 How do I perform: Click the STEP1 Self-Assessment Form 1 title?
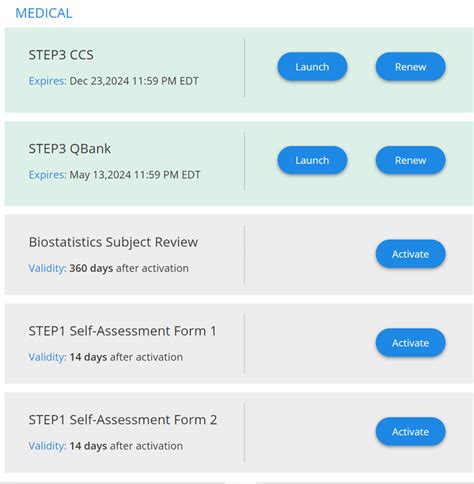click(x=123, y=331)
